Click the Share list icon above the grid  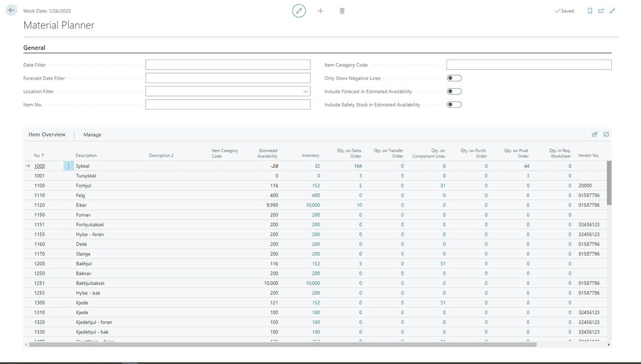[x=594, y=134]
